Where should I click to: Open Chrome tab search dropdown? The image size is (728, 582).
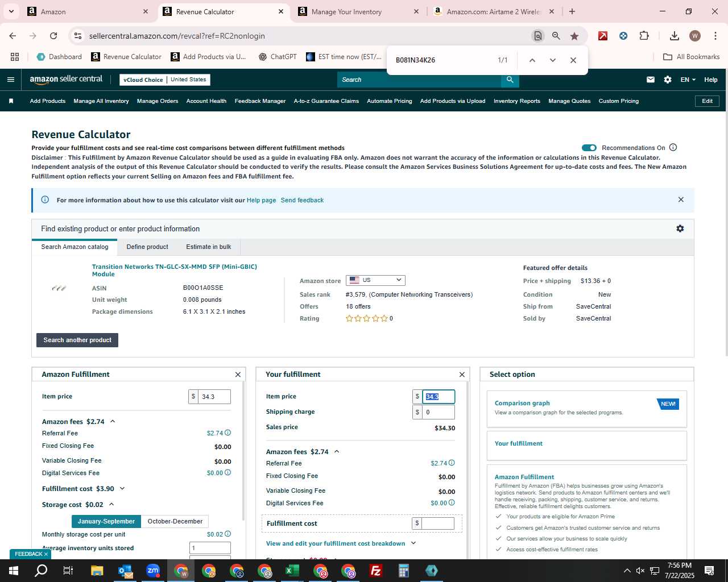click(x=11, y=11)
